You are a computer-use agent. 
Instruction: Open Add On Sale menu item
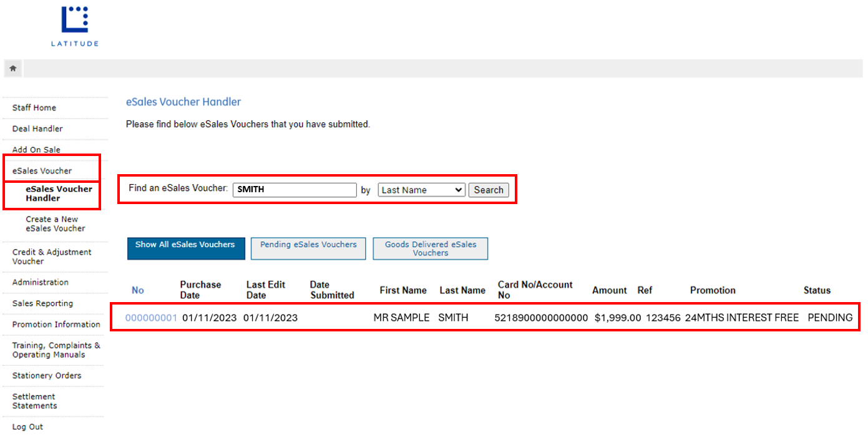pyautogui.click(x=36, y=150)
